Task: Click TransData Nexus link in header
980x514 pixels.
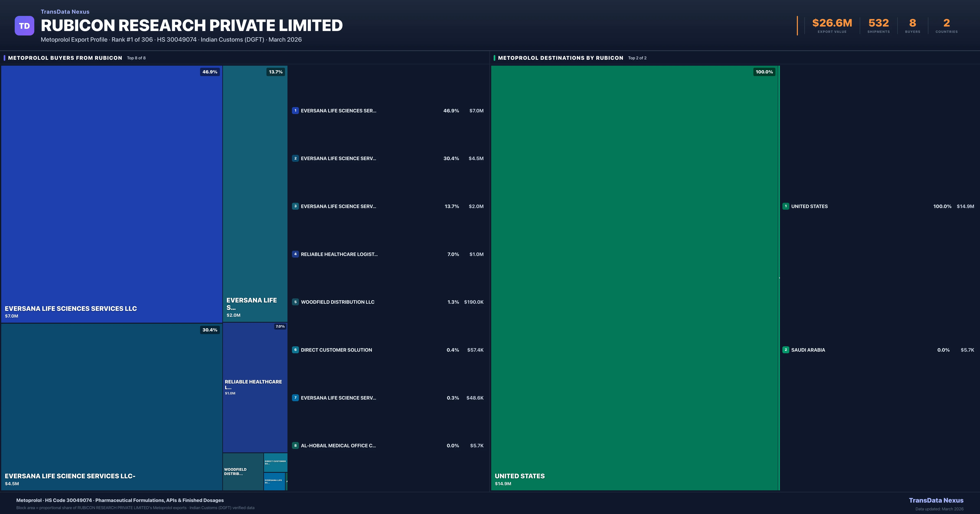Action: pos(65,12)
